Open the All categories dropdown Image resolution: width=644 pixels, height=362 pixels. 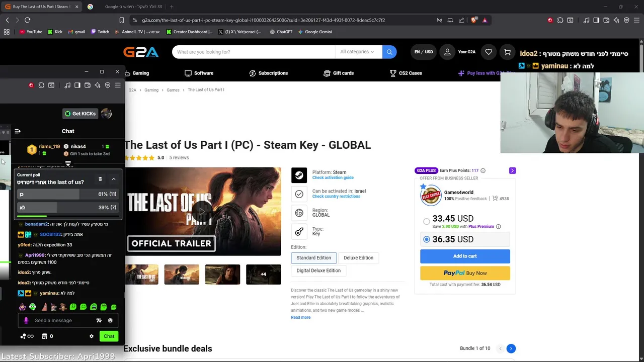[357, 52]
